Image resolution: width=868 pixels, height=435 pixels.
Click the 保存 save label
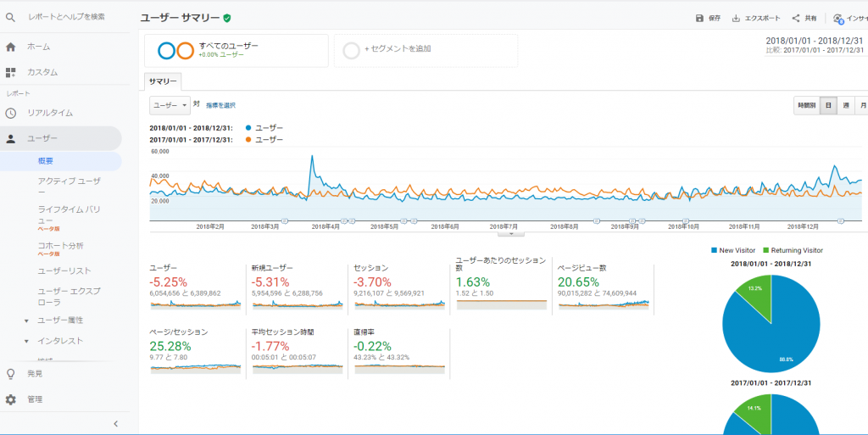coord(715,19)
